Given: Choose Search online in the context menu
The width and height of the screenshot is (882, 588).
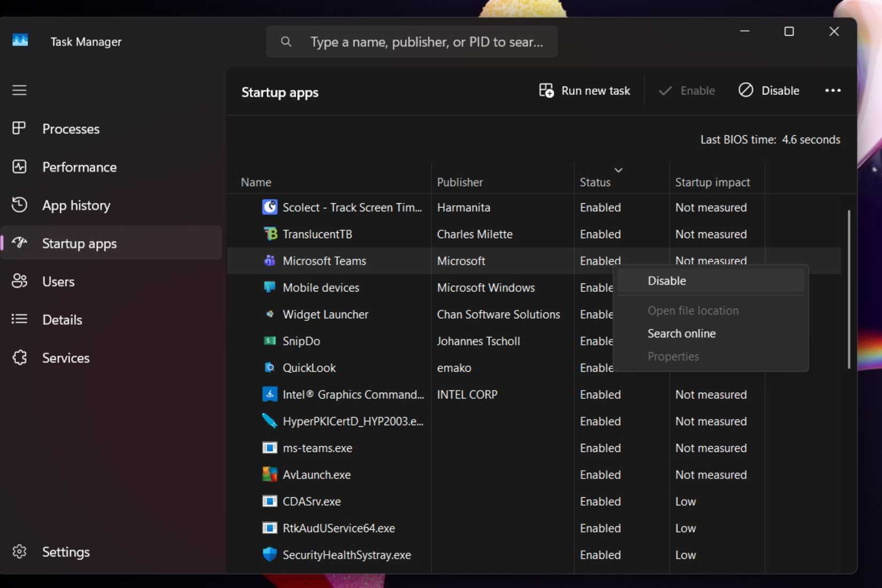Looking at the screenshot, I should coord(710,334).
